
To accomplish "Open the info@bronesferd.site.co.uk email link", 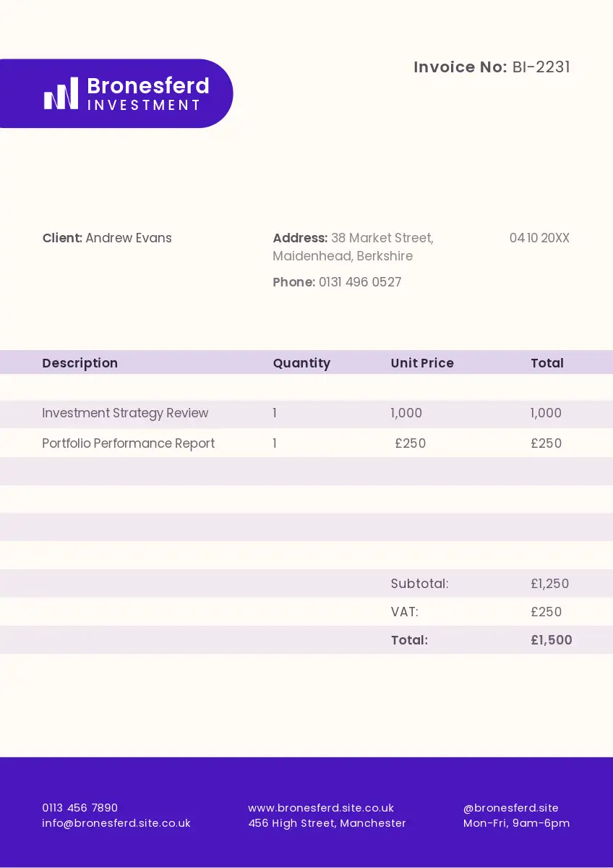I will click(116, 823).
